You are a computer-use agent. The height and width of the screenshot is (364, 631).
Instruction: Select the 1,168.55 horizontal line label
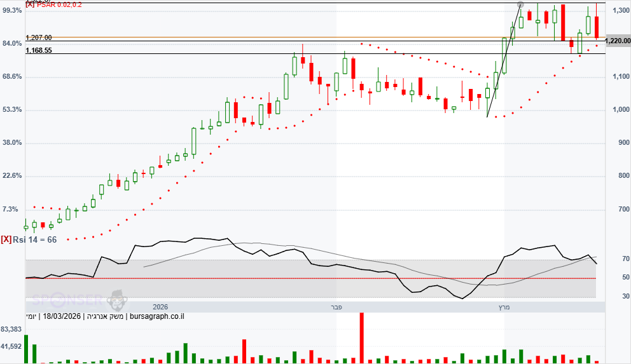tap(39, 50)
